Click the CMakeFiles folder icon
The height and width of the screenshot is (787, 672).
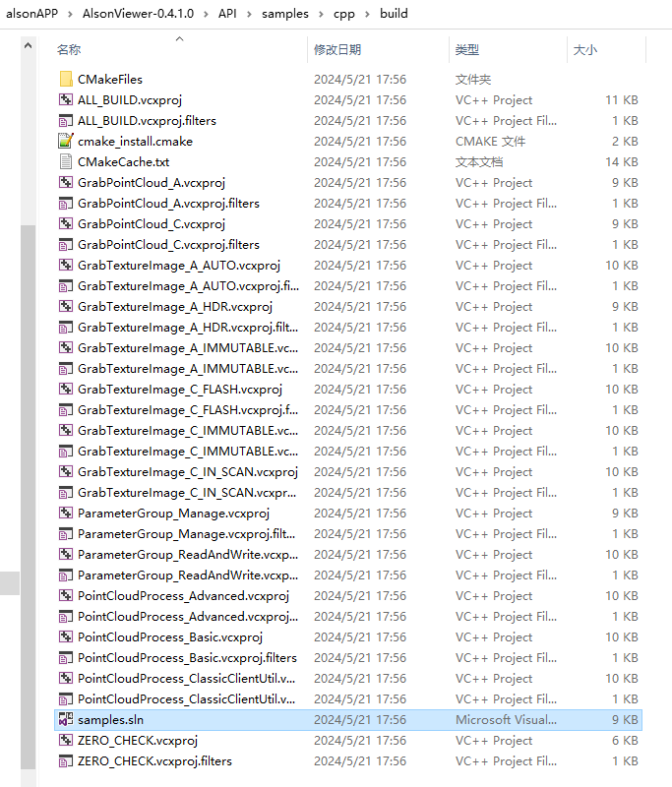[66, 80]
